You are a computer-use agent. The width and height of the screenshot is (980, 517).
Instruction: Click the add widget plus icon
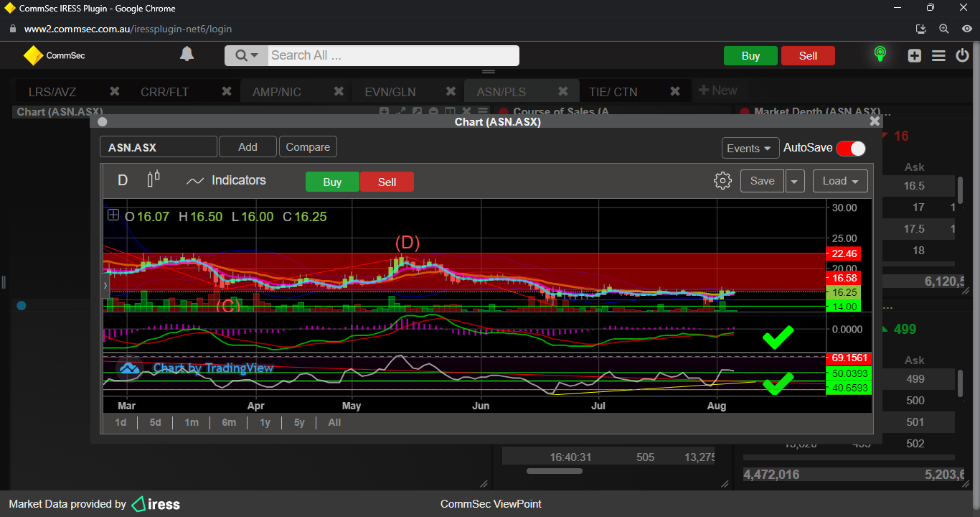coord(914,55)
